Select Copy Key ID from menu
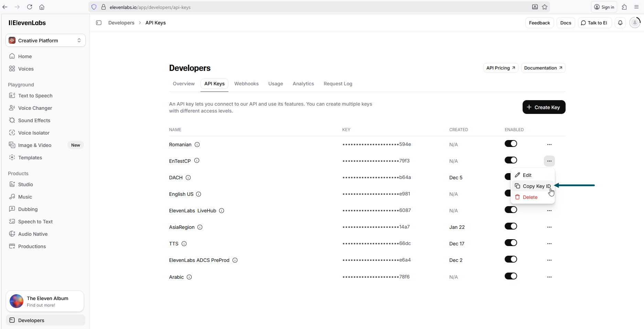Screen dimensions: 644x329 point(536,186)
